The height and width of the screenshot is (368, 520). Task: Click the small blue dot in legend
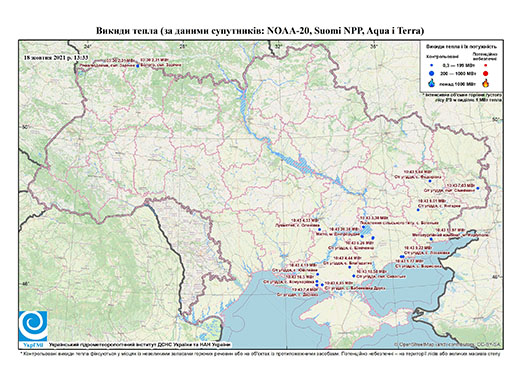432,65
